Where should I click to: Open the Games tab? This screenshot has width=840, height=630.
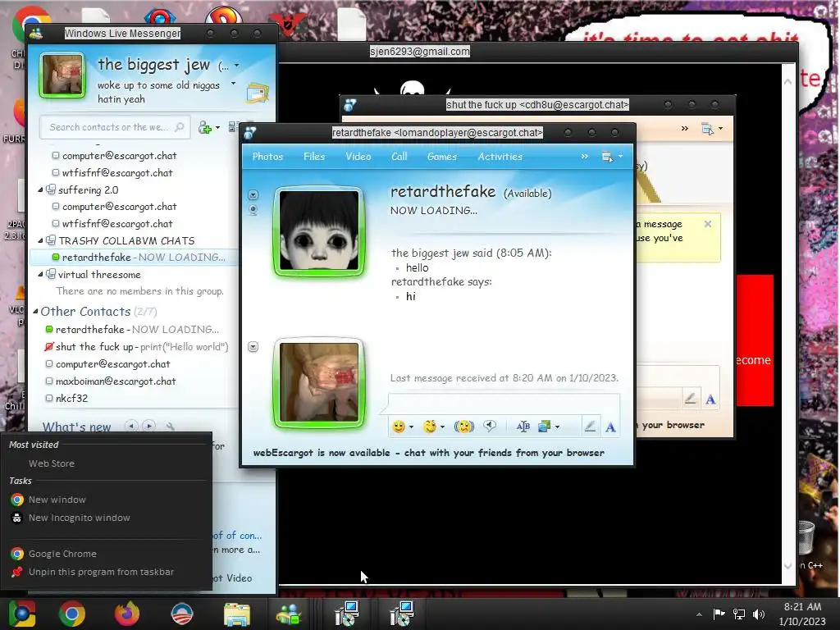click(442, 157)
